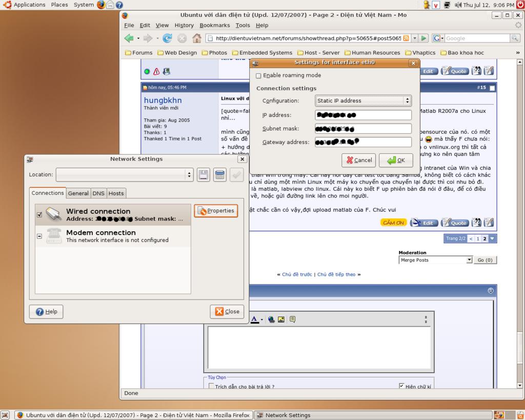The image size is (525, 420).
Task: Click page 1 in thread pagination
Action: [x=478, y=238]
